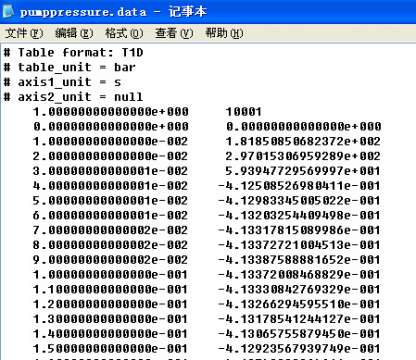The height and width of the screenshot is (360, 416).
Task: Click the time value 7.00000000000002e-002
Action: click(111, 230)
